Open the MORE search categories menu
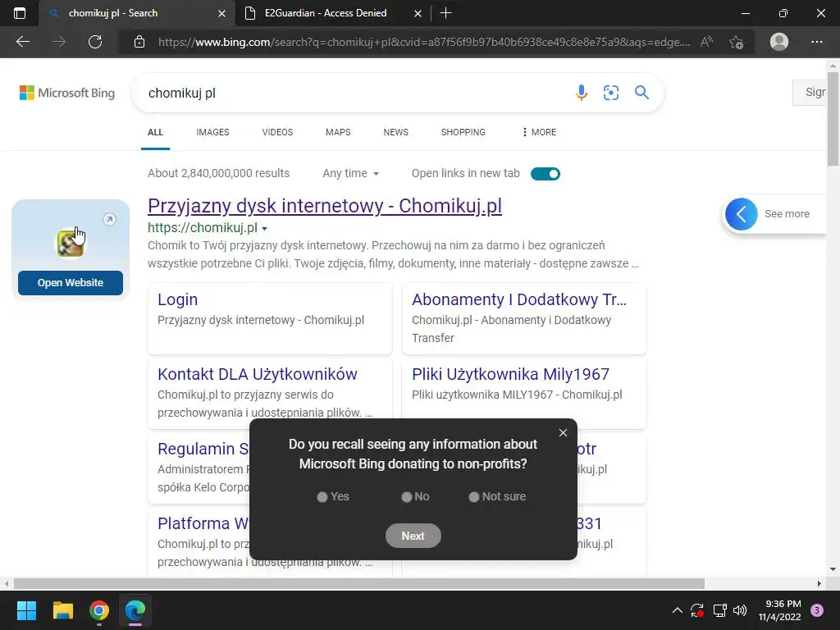 coord(539,132)
